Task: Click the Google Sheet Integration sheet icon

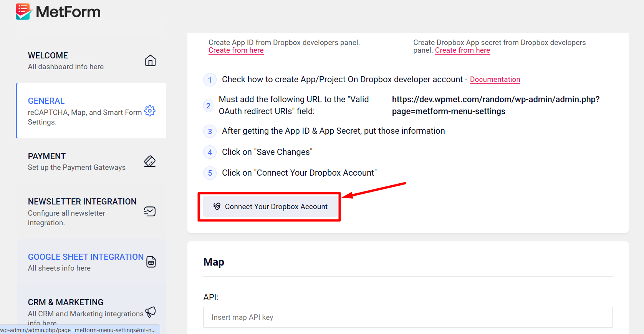Action: [x=151, y=262]
